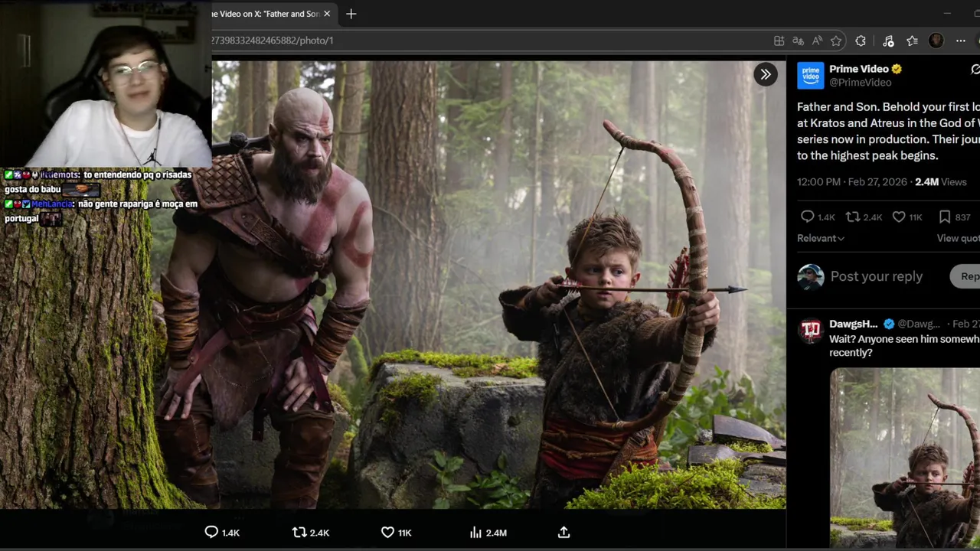Collapse the tweet sidebar with double-chevron button
The width and height of the screenshot is (980, 551).
coord(766,74)
